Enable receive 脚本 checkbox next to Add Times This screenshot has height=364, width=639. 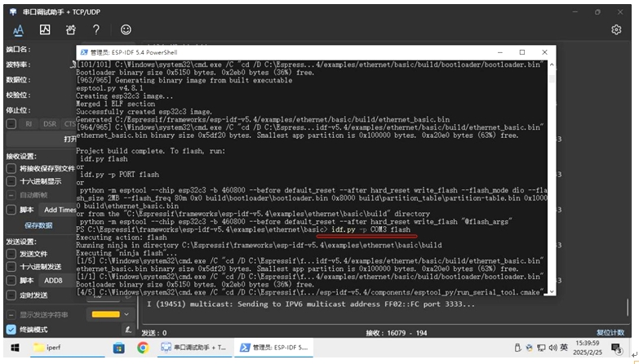pyautogui.click(x=11, y=210)
